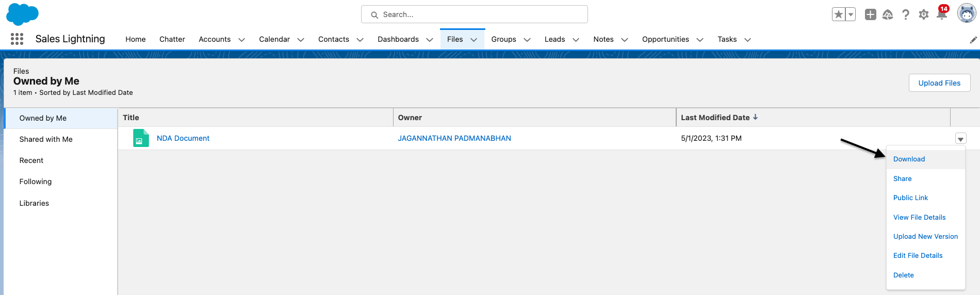Open the Global Actions plus icon
The image size is (980, 295).
pos(871,14)
